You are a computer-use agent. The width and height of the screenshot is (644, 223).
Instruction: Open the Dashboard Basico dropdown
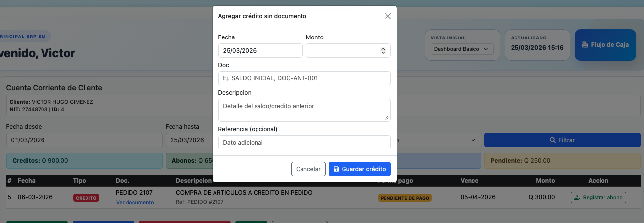[x=462, y=49]
